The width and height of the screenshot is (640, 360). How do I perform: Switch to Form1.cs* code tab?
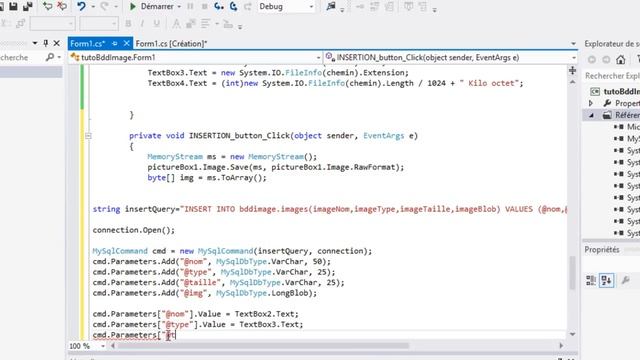pyautogui.click(x=87, y=43)
